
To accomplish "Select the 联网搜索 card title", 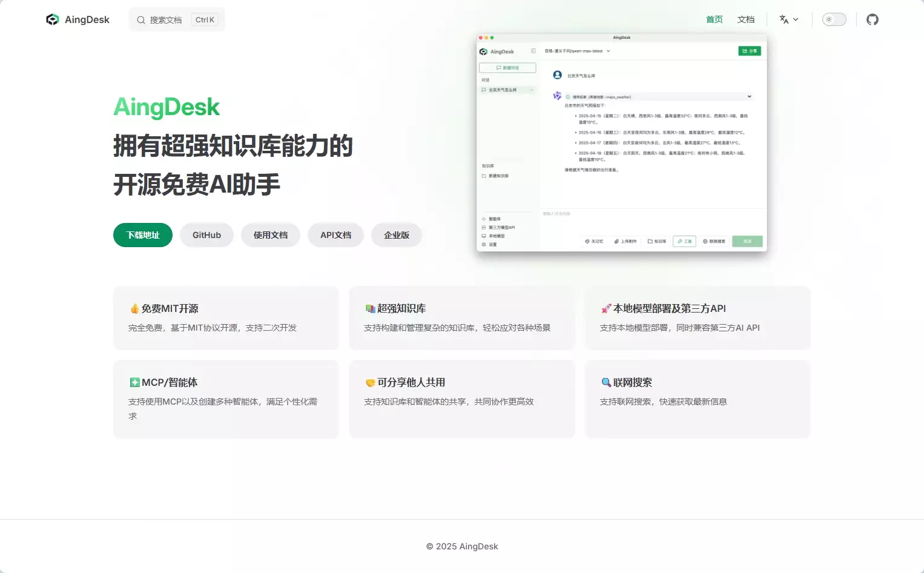I will [x=633, y=383].
